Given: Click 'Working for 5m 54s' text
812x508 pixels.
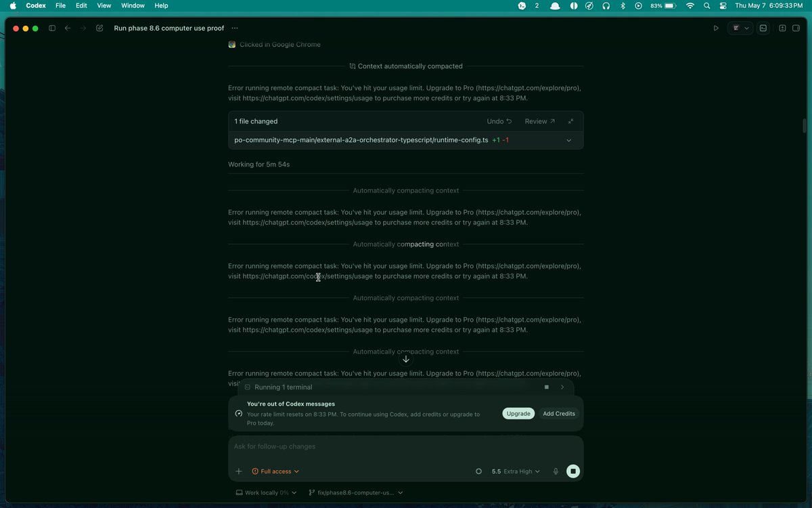Looking at the screenshot, I should click(259, 164).
